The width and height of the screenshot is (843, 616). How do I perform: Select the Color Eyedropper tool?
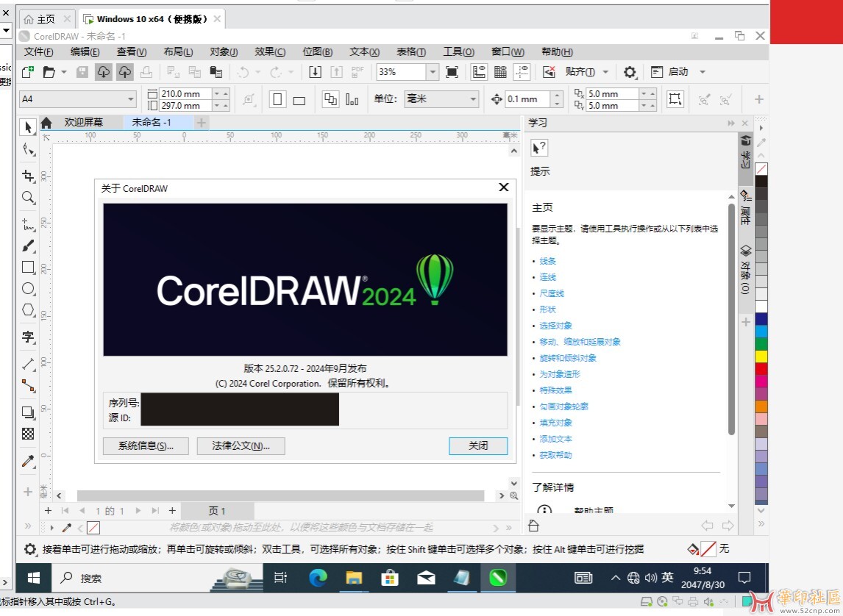tap(28, 461)
